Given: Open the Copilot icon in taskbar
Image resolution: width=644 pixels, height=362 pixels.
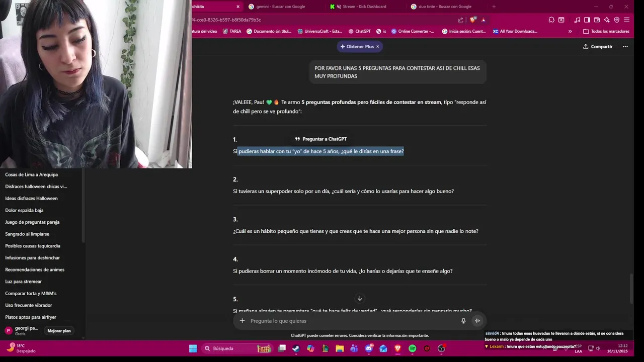Looking at the screenshot, I should [x=310, y=348].
